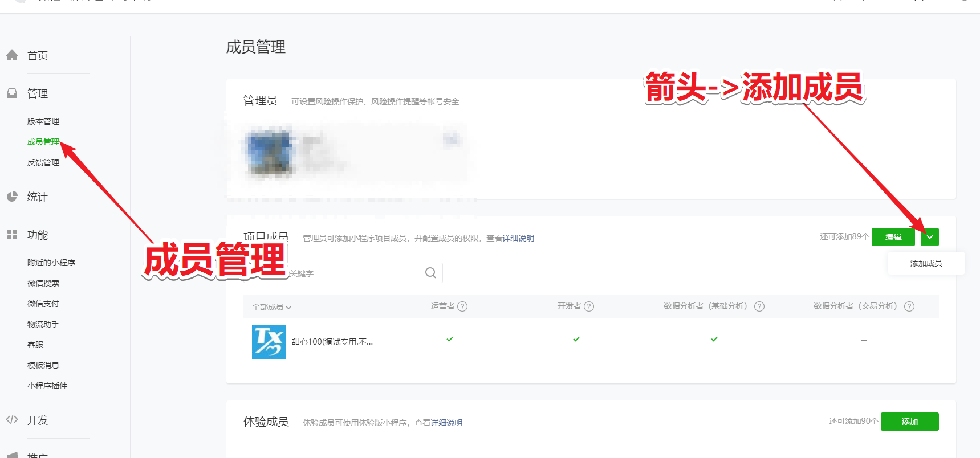Click the 还可添加90个 text
Screen dimensions: 980x458
pos(853,421)
